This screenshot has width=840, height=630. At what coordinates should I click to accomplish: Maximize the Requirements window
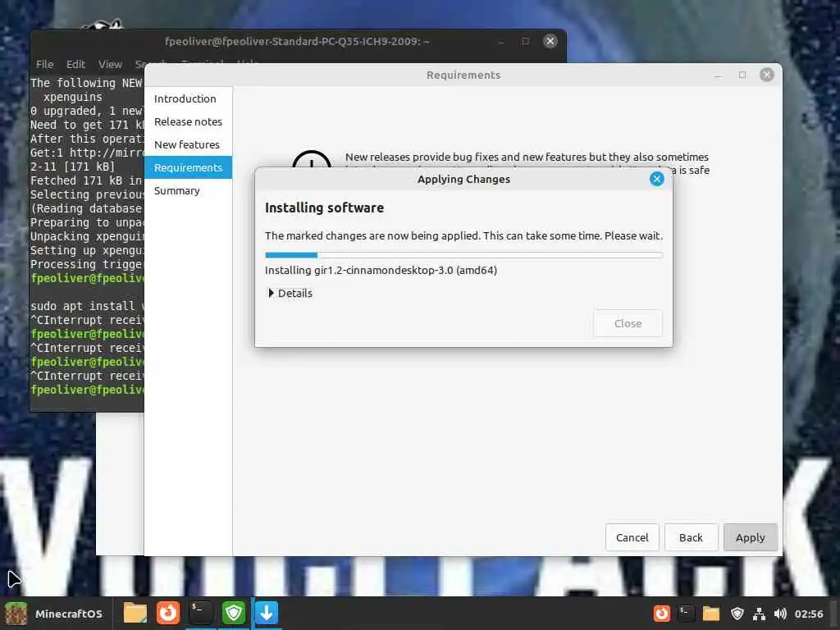click(x=742, y=75)
